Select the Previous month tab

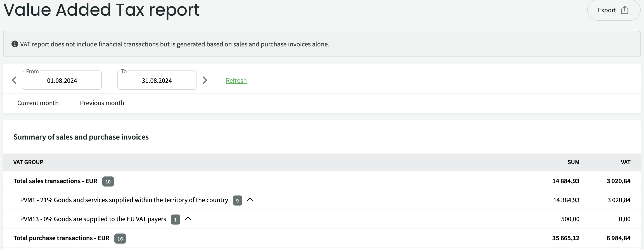click(102, 103)
